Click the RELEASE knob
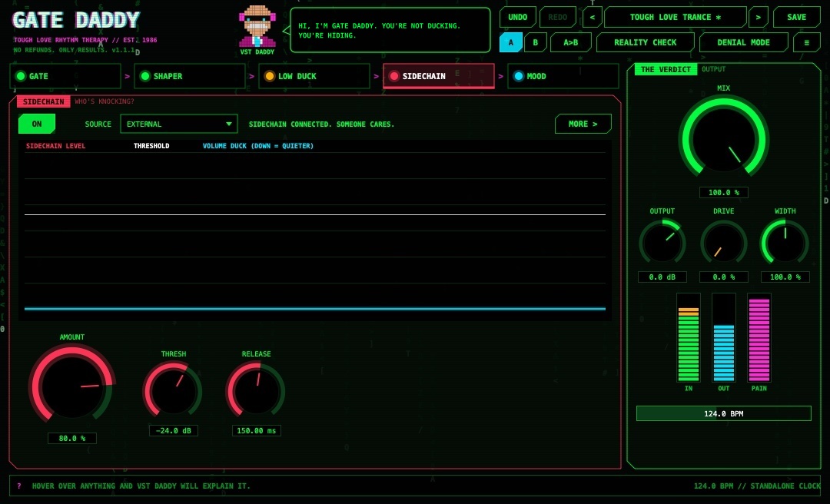Screen dimensions: 830x504 (x=256, y=393)
